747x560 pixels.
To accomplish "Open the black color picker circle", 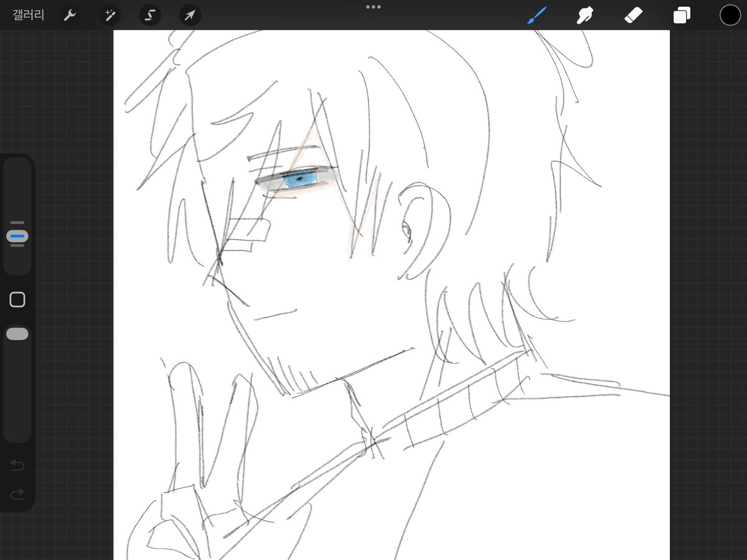I will pyautogui.click(x=730, y=15).
